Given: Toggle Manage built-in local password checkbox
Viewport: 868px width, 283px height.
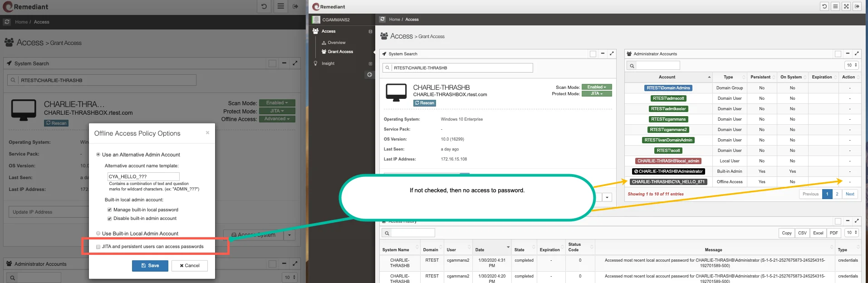Looking at the screenshot, I should coord(109,210).
